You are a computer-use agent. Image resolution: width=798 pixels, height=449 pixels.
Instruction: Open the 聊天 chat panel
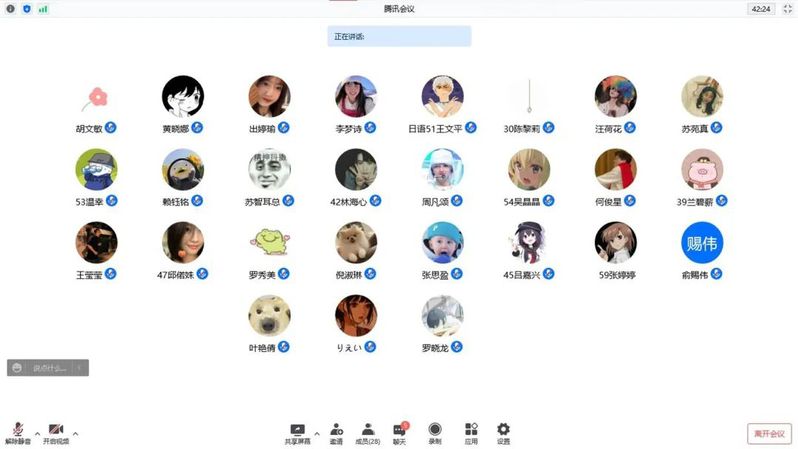400,434
